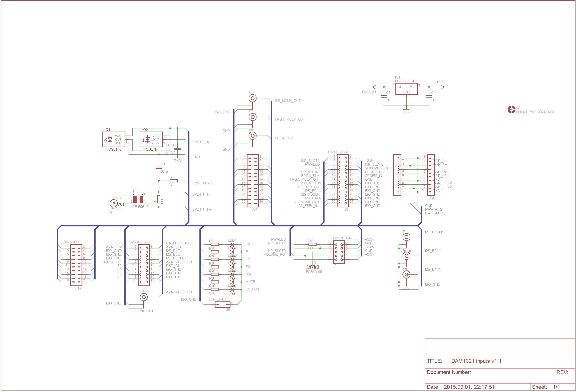This screenshot has height=392, width=576.
Task: Click the R10 330 resistor symbol
Action: tap(312, 244)
